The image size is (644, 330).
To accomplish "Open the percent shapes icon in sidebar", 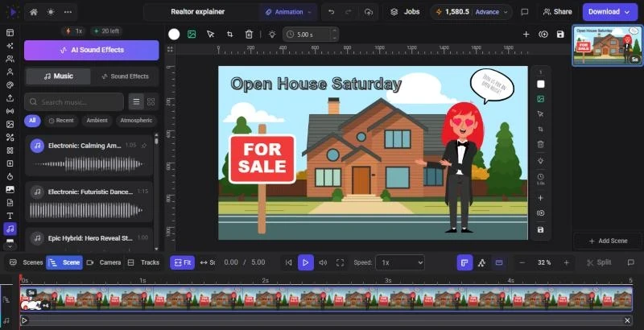I will point(10,137).
